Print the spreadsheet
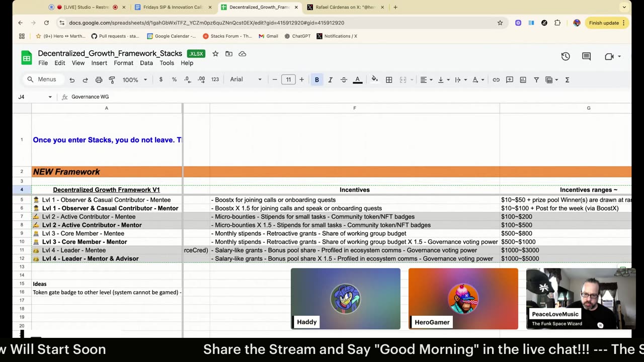 click(99, 80)
